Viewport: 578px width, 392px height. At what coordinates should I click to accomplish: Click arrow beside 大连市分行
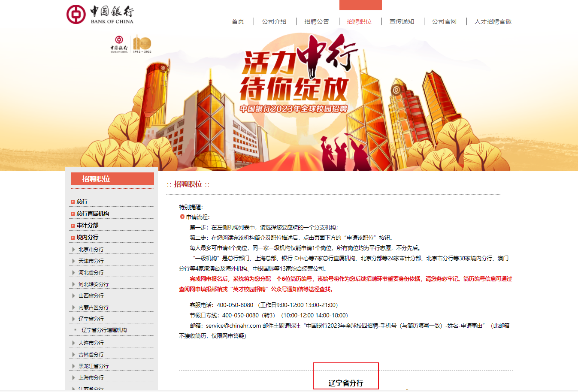tap(73, 343)
